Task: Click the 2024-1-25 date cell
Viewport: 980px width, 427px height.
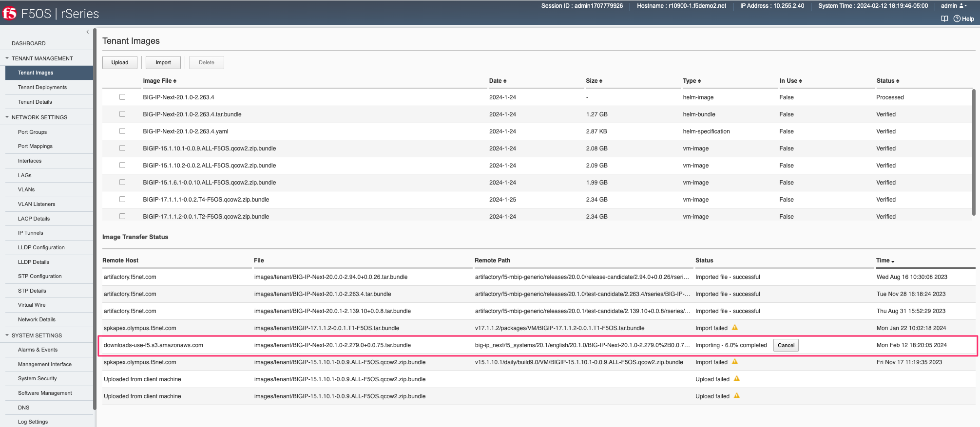Action: point(502,200)
